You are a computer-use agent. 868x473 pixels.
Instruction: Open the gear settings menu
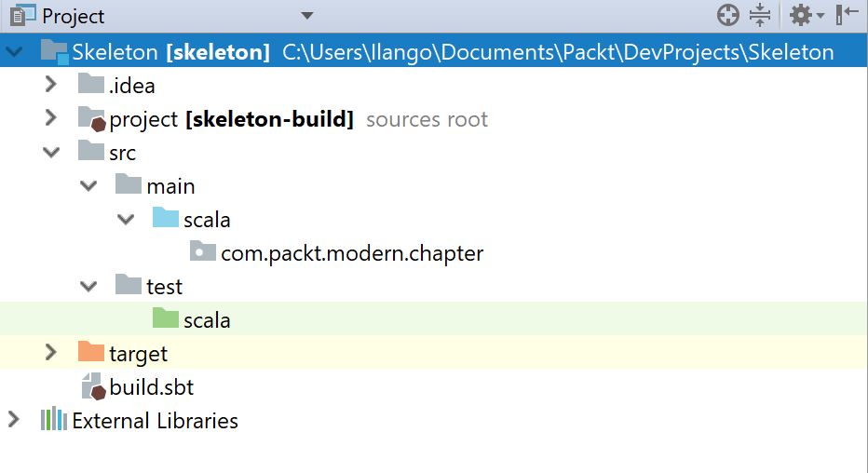pyautogui.click(x=806, y=15)
